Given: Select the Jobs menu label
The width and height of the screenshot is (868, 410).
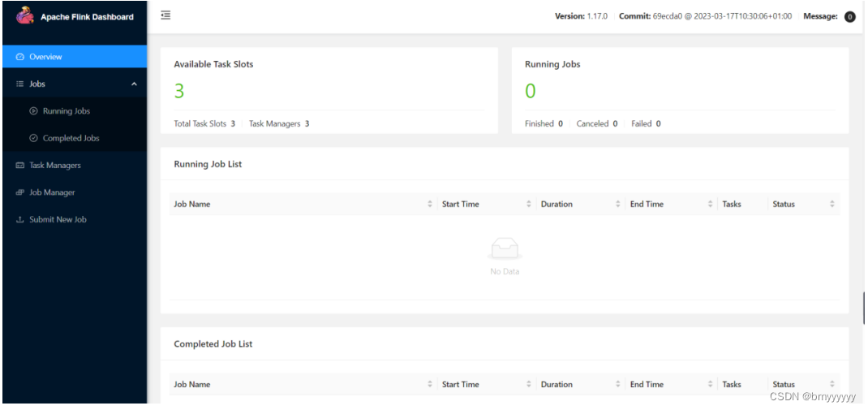Looking at the screenshot, I should pos(37,84).
